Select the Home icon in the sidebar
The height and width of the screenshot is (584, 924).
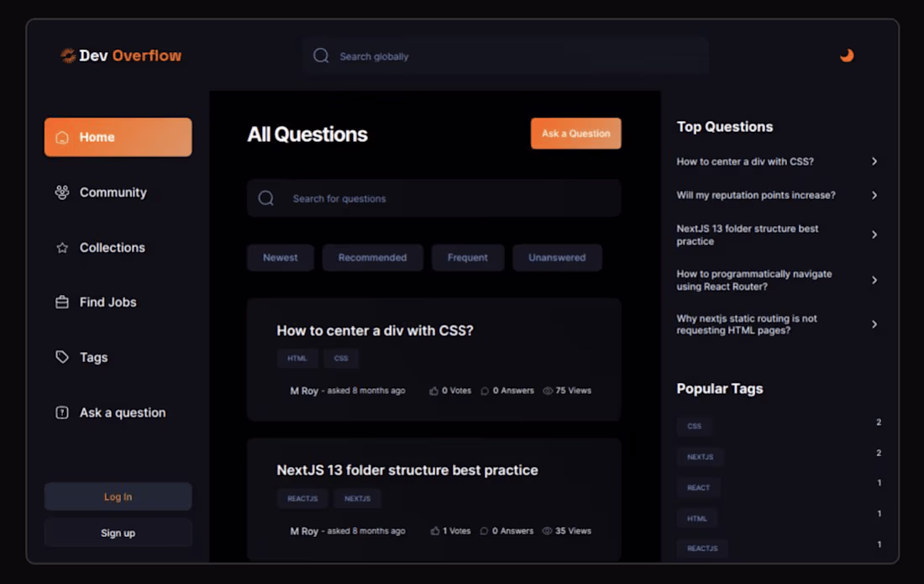point(62,137)
